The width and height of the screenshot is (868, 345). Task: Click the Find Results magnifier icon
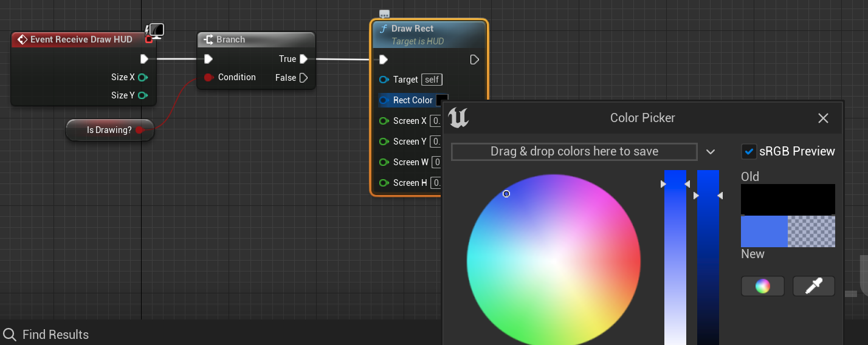click(x=10, y=335)
